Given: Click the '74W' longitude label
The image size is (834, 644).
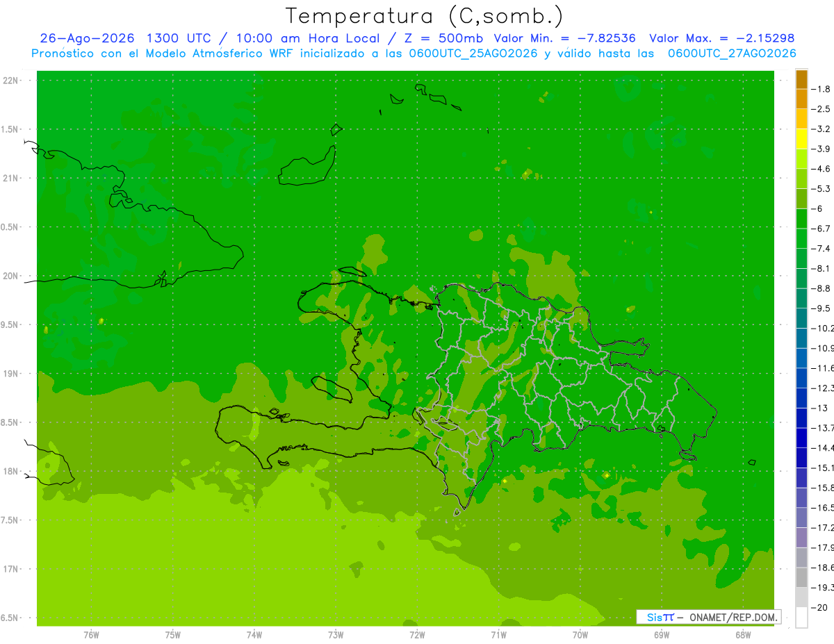Looking at the screenshot, I should point(254,635).
